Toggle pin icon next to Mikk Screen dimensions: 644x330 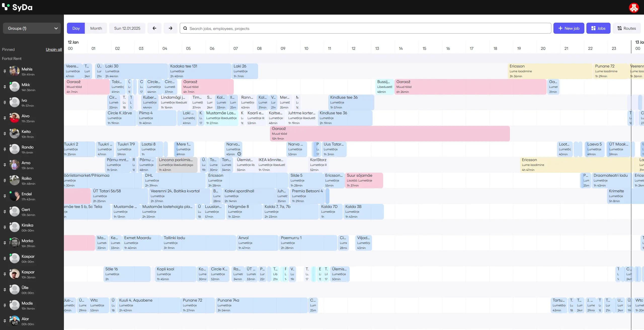tap(5, 87)
